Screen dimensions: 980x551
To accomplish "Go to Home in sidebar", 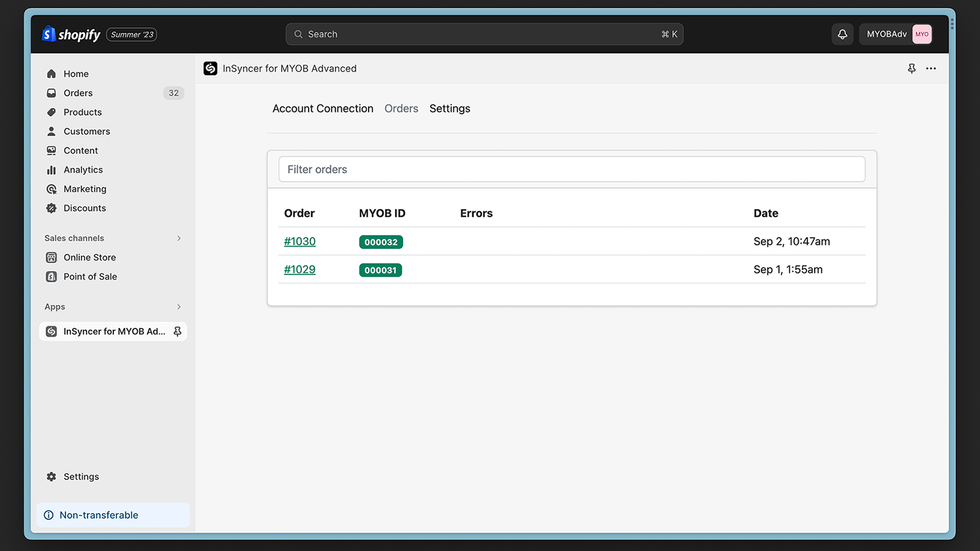I will pos(76,73).
